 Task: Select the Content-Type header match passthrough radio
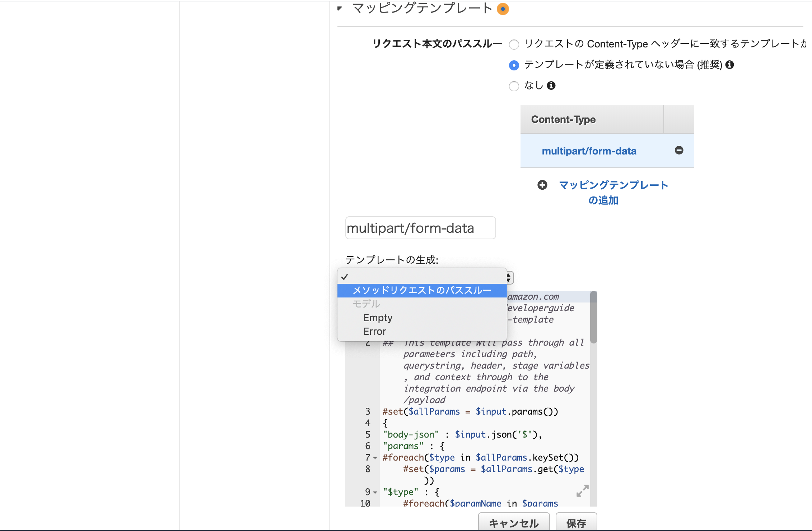(514, 45)
